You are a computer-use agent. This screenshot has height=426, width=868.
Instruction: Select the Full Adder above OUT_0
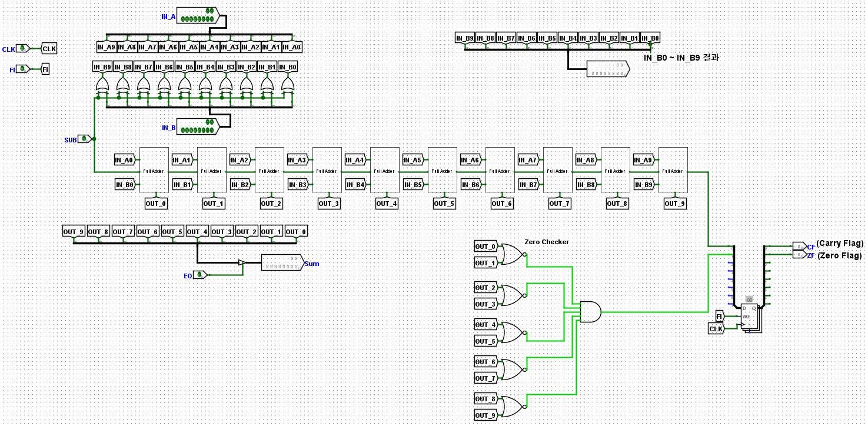point(154,170)
